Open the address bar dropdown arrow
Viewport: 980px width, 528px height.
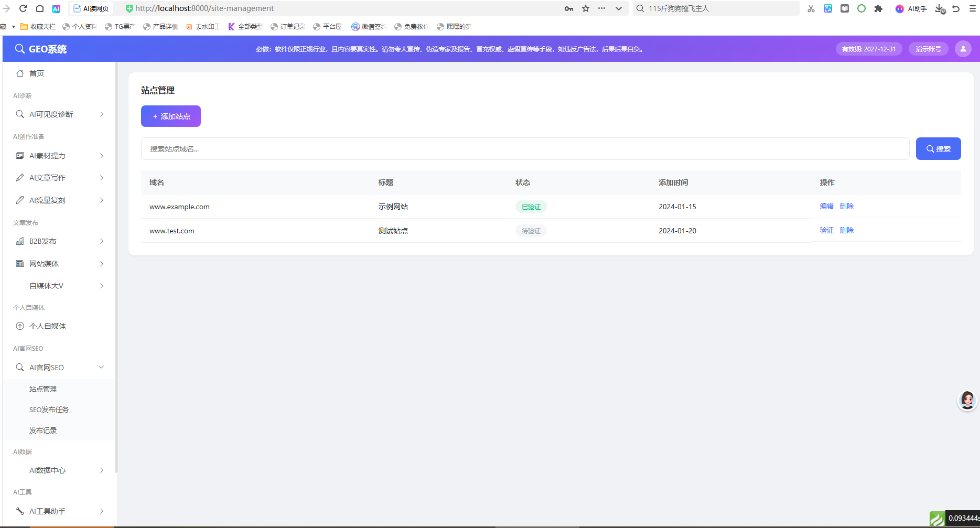pos(619,8)
